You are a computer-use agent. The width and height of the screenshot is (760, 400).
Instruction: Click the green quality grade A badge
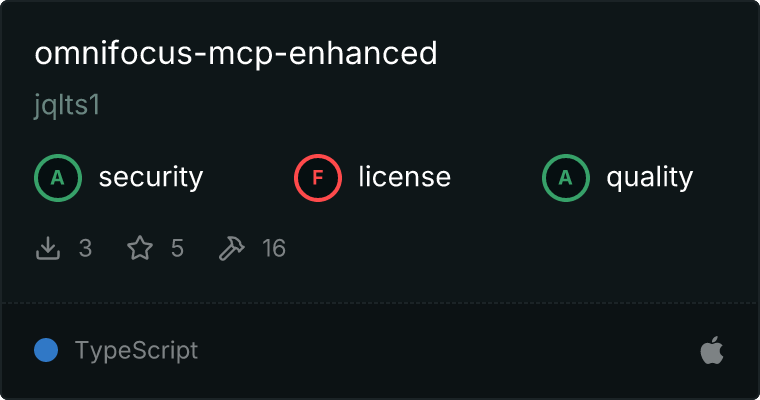566,178
